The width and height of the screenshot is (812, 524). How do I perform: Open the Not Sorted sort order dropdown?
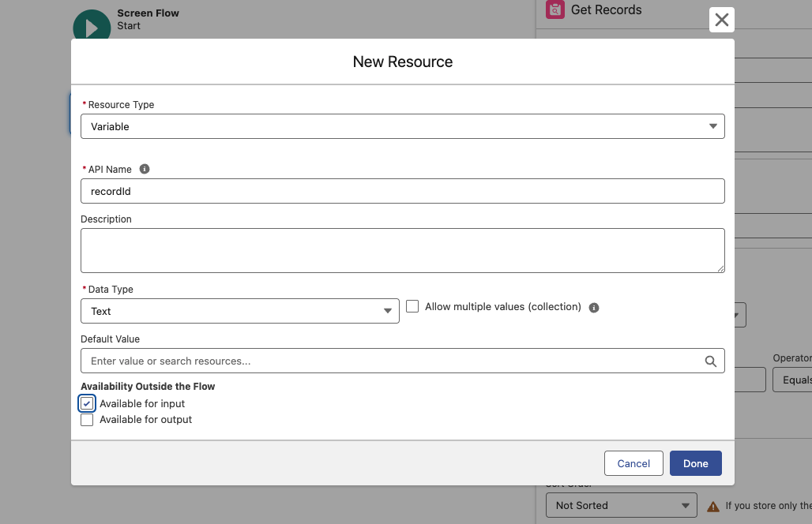(621, 505)
